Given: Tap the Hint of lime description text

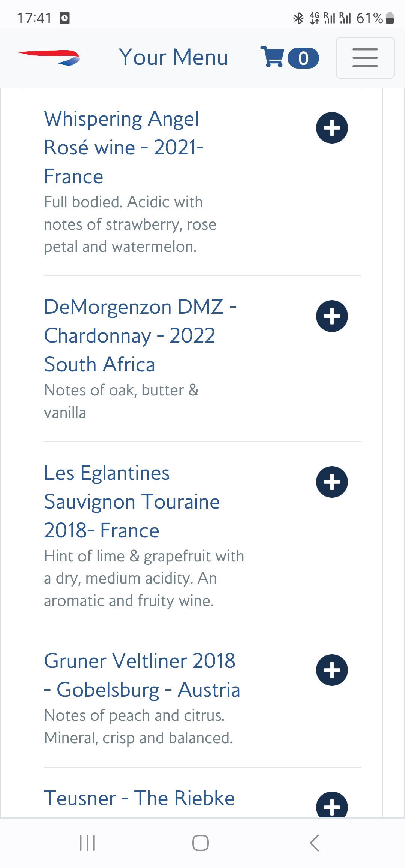Looking at the screenshot, I should coord(144,578).
